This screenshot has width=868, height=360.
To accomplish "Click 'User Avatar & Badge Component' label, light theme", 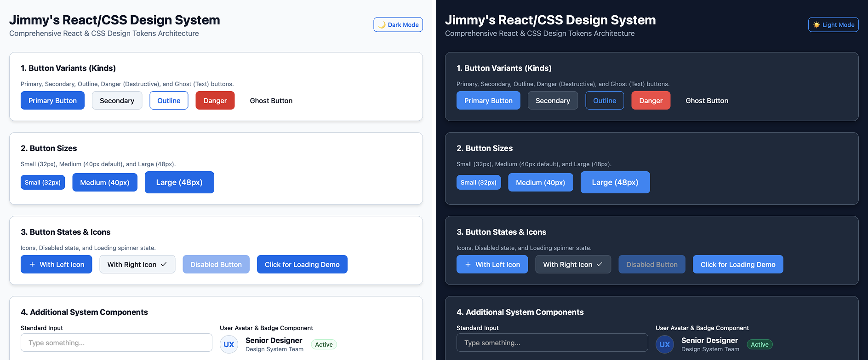I will point(266,328).
